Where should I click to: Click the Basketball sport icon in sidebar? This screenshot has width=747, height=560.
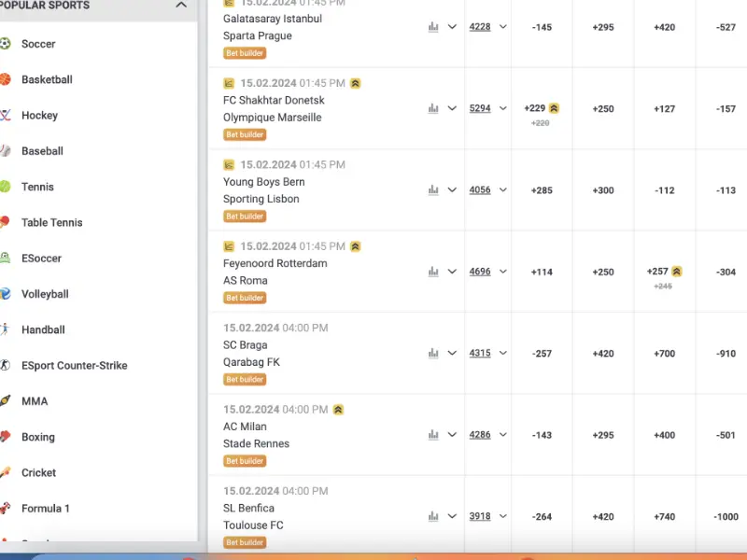5,79
